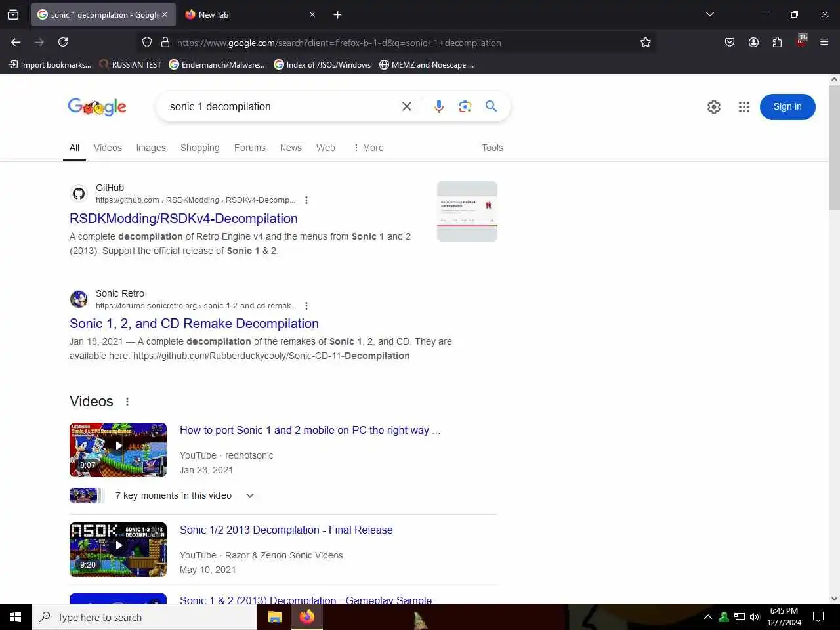This screenshot has height=630, width=840.
Task: Click the Firefox View tab list icon
Action: [x=13, y=14]
